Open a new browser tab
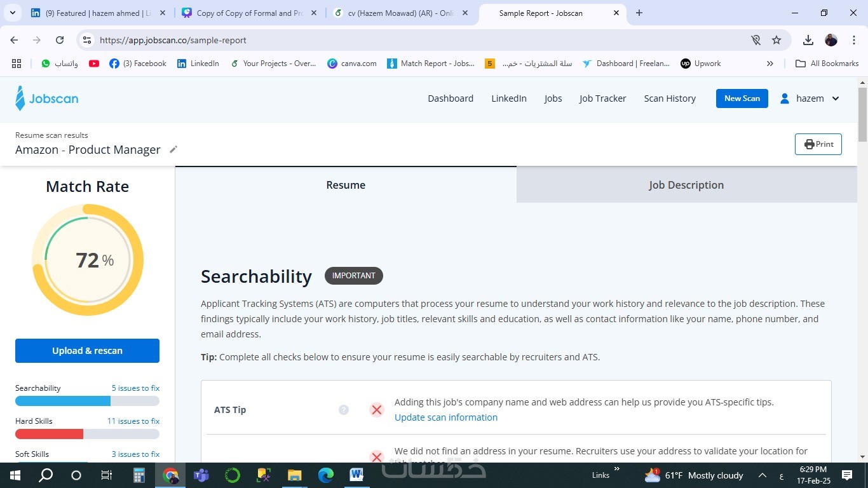Screen dimensions: 868x488 tap(639, 13)
